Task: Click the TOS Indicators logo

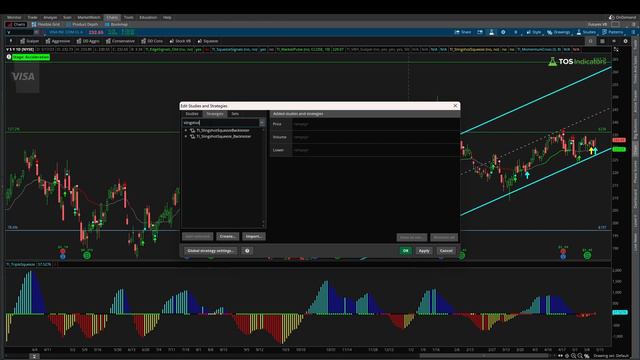Action: point(577,61)
